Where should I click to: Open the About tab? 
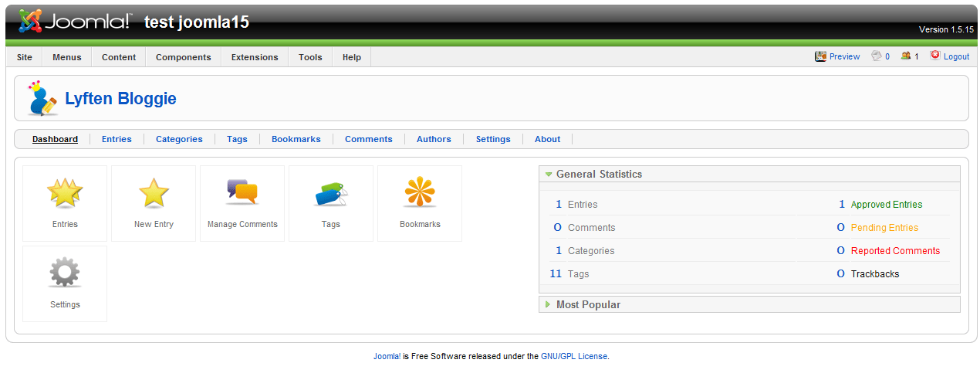click(x=548, y=139)
